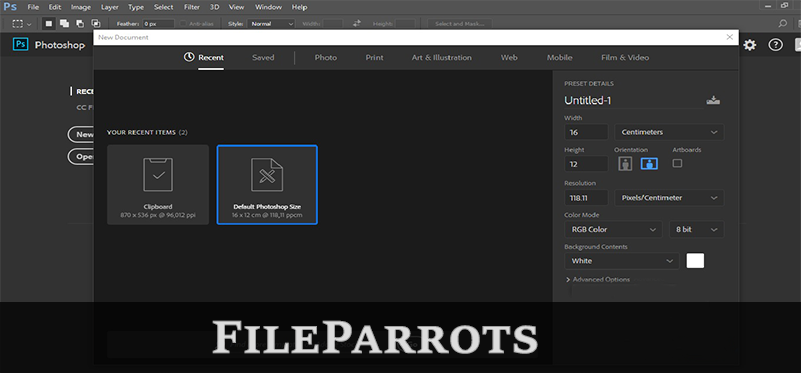Image resolution: width=801 pixels, height=373 pixels.
Task: Choose the Intersect with selection icon
Action: click(96, 24)
